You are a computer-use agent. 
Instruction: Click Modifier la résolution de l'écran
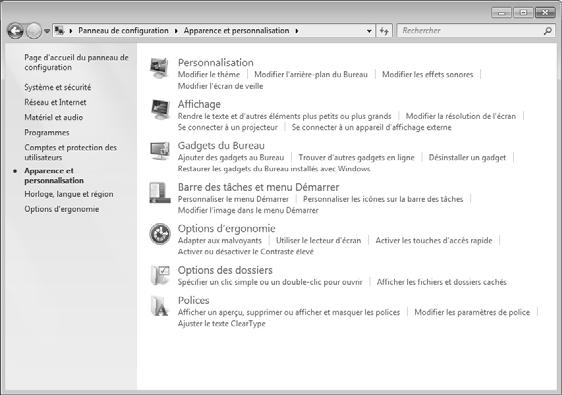click(461, 116)
